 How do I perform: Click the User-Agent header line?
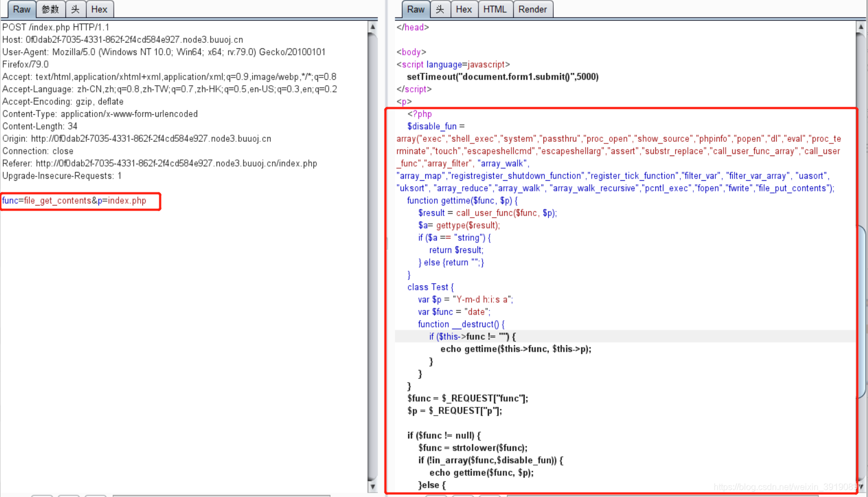point(164,58)
